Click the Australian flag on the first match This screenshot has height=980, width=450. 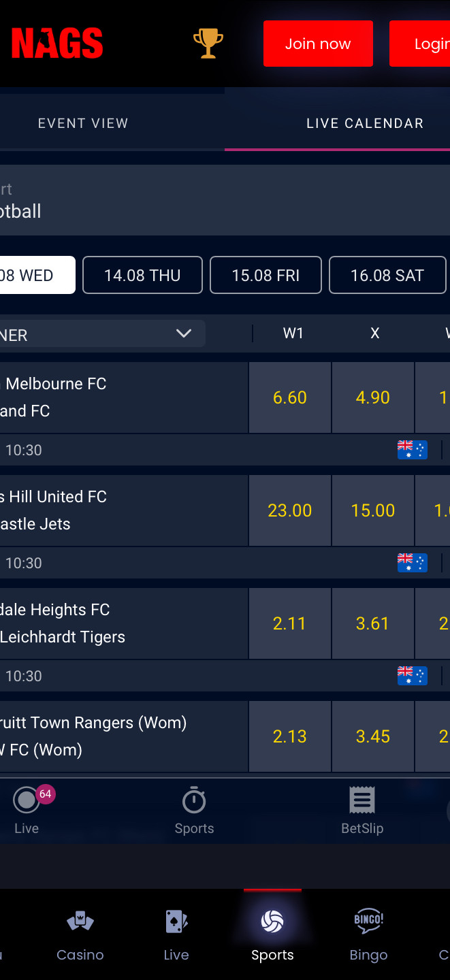[x=413, y=450]
